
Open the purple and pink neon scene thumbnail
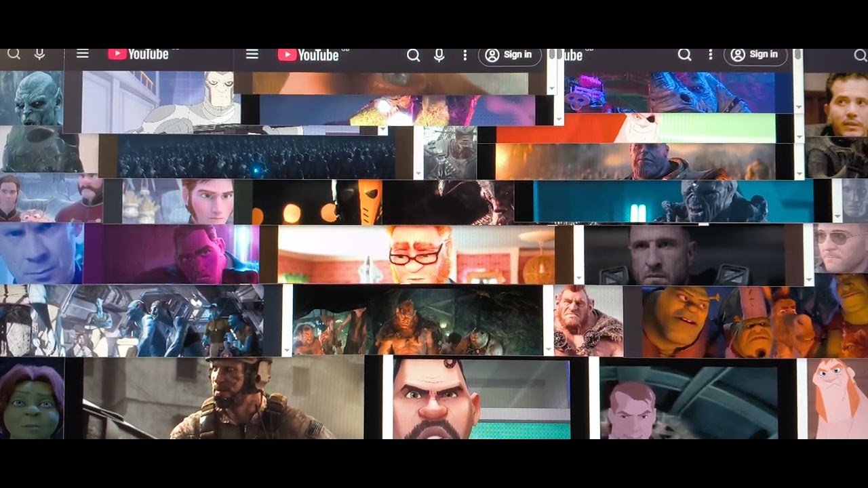click(397, 110)
